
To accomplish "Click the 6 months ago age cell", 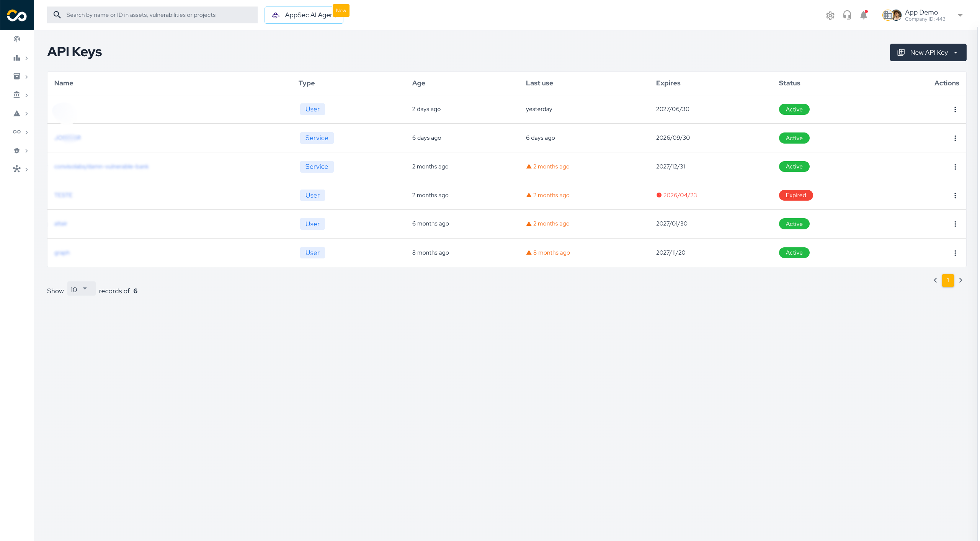I will [x=430, y=224].
